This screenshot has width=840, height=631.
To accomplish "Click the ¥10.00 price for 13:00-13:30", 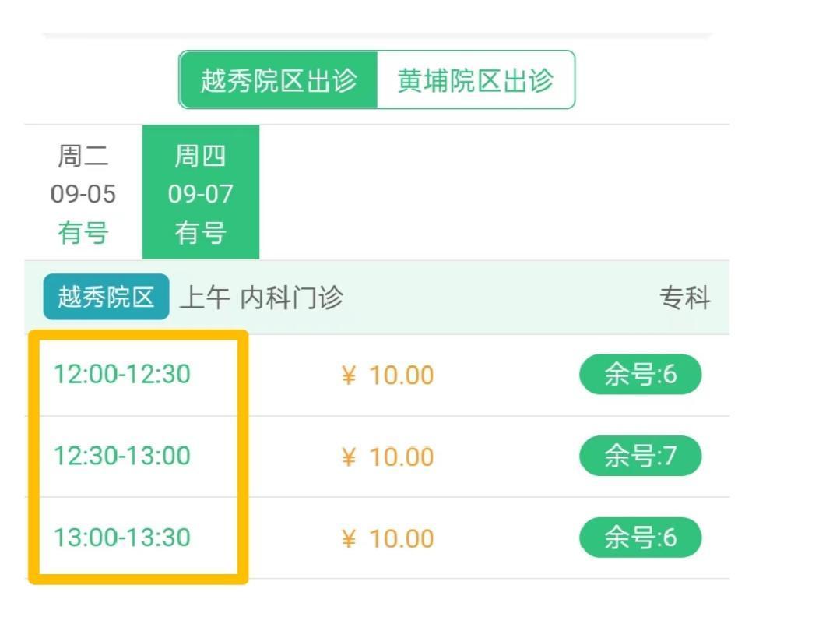I will click(x=388, y=538).
